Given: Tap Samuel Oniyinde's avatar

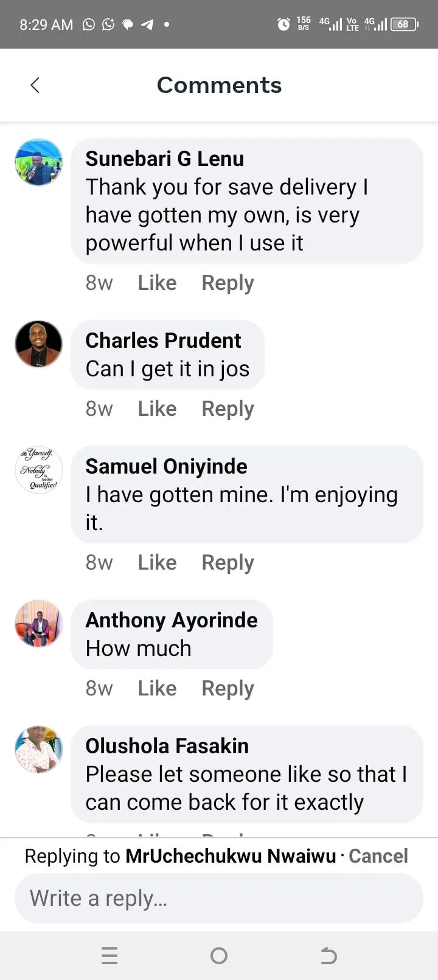Looking at the screenshot, I should click(39, 470).
